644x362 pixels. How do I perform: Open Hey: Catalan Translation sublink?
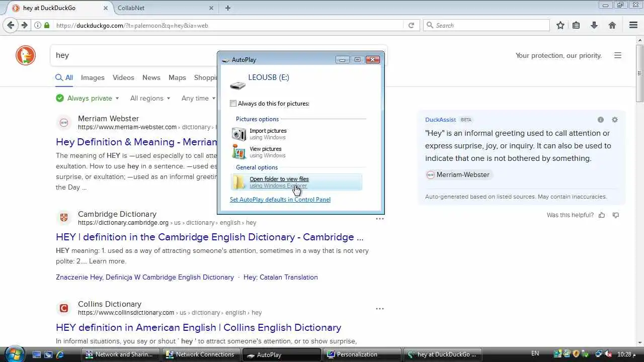coord(281,277)
